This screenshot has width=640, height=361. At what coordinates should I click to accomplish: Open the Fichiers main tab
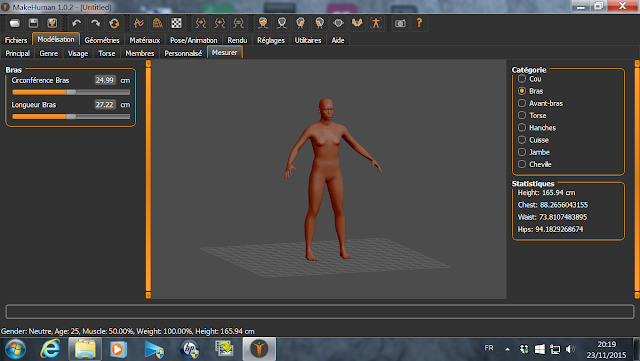click(16, 40)
